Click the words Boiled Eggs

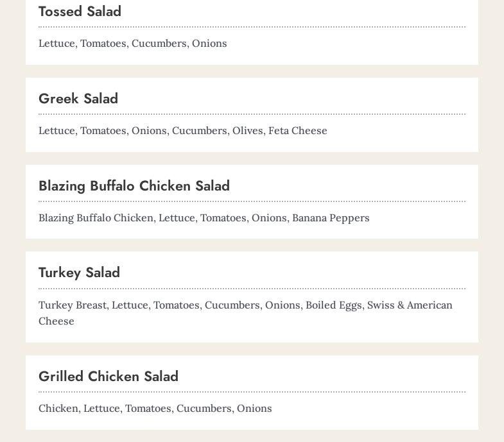(334, 305)
